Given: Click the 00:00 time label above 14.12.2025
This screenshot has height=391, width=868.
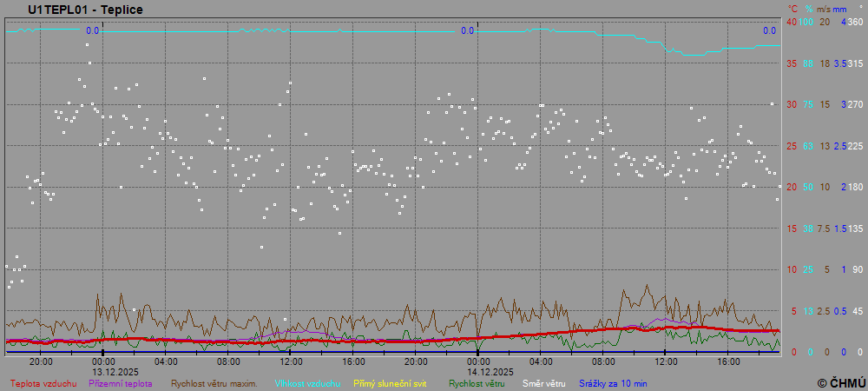Looking at the screenshot, I should [477, 361].
